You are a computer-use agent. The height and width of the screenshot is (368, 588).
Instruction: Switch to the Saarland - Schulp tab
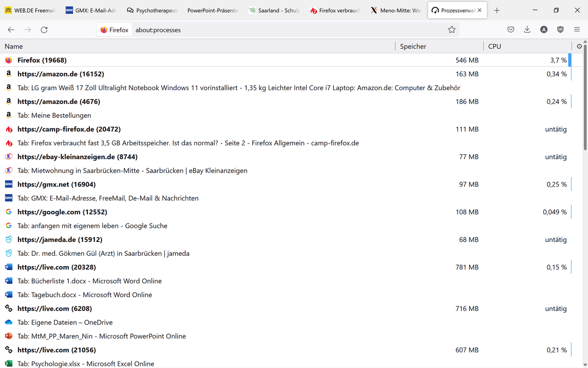pos(273,10)
